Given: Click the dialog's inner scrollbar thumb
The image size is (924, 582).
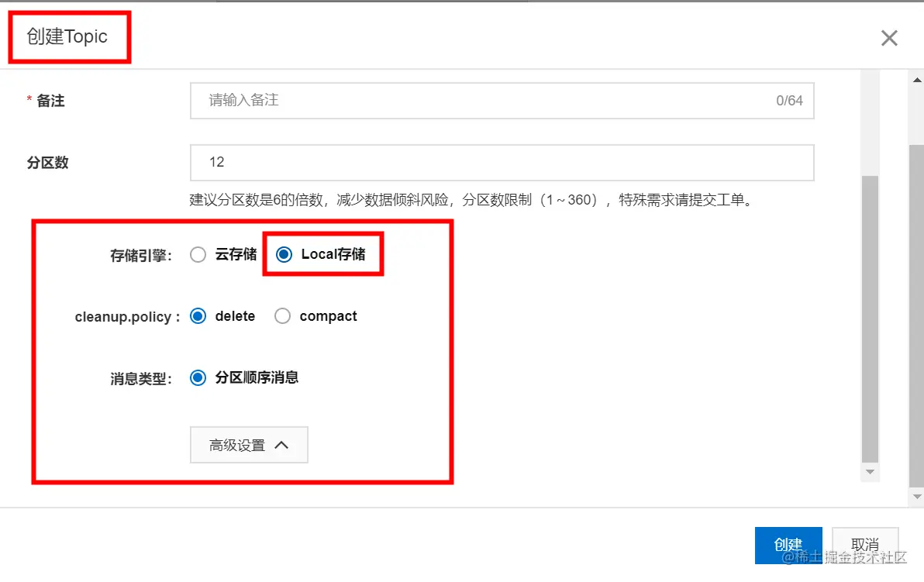Looking at the screenshot, I should point(870,319).
